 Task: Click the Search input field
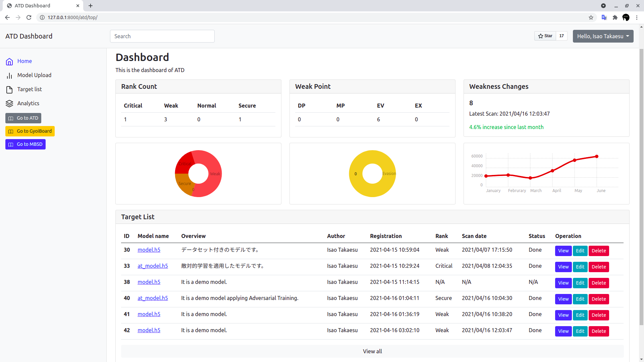click(x=162, y=36)
